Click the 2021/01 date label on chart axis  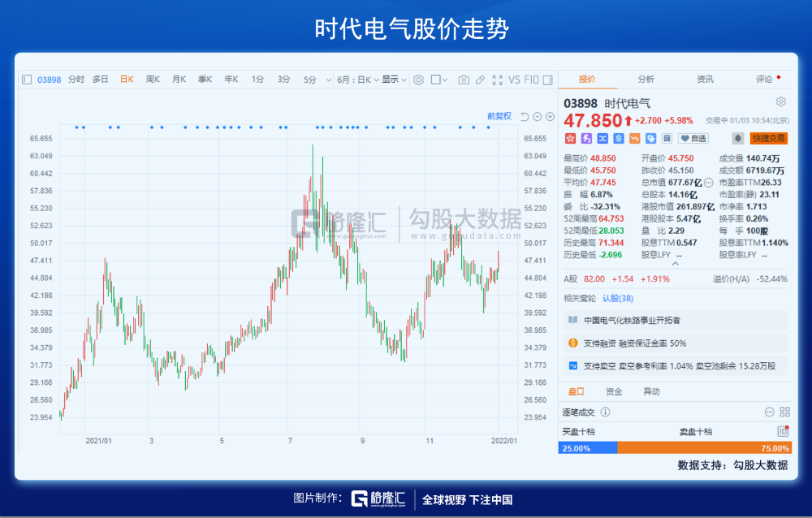tap(98, 441)
